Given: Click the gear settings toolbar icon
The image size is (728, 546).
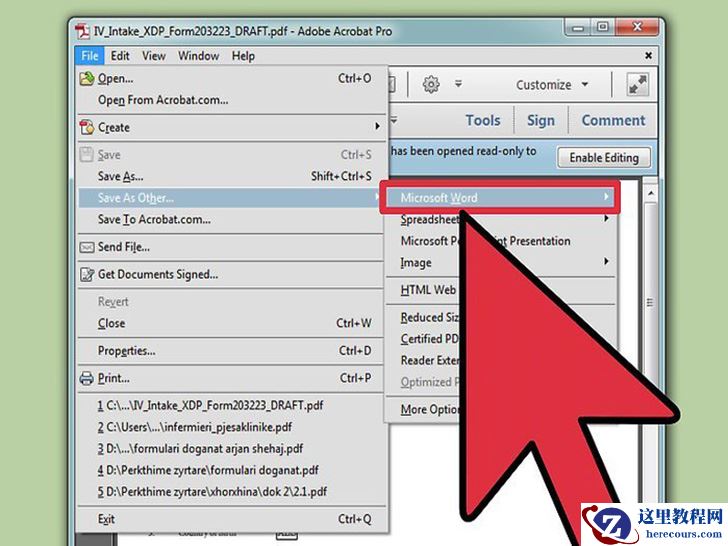Looking at the screenshot, I should click(431, 84).
